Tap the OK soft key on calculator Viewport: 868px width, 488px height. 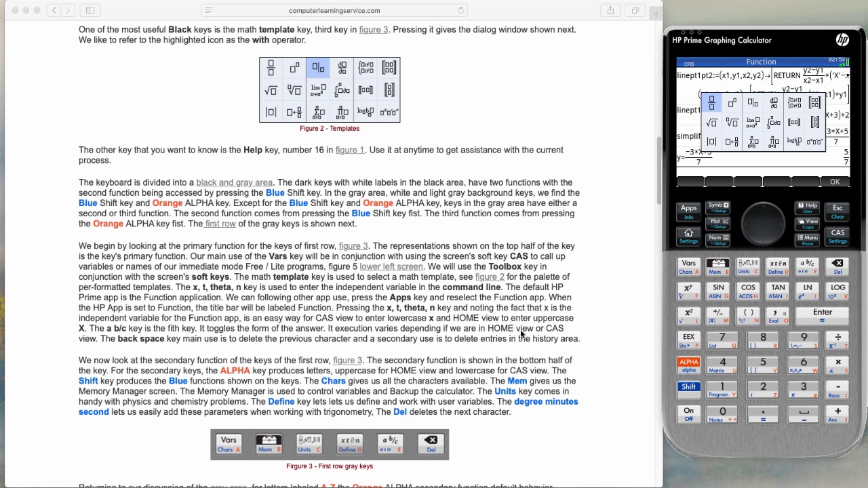pos(835,182)
